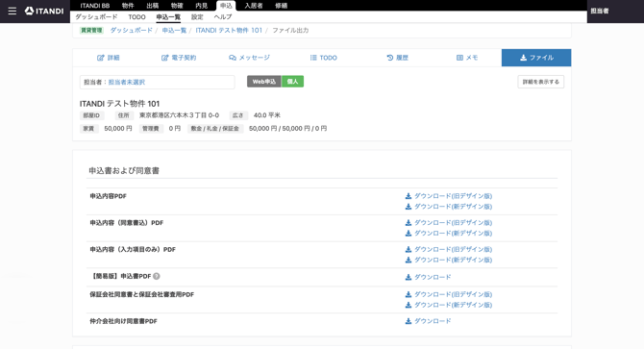Click help icon beside 【簡易版】申込書PDF
Screen dimensions: 644x349
point(157,276)
